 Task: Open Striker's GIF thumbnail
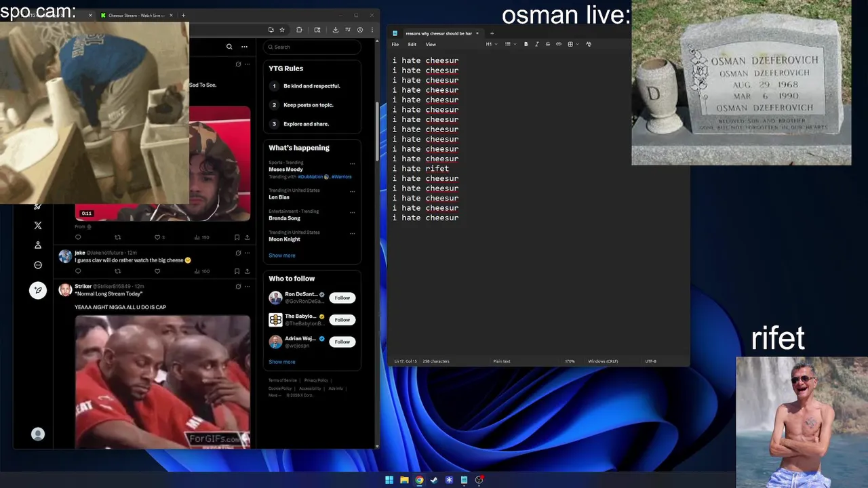tap(163, 382)
